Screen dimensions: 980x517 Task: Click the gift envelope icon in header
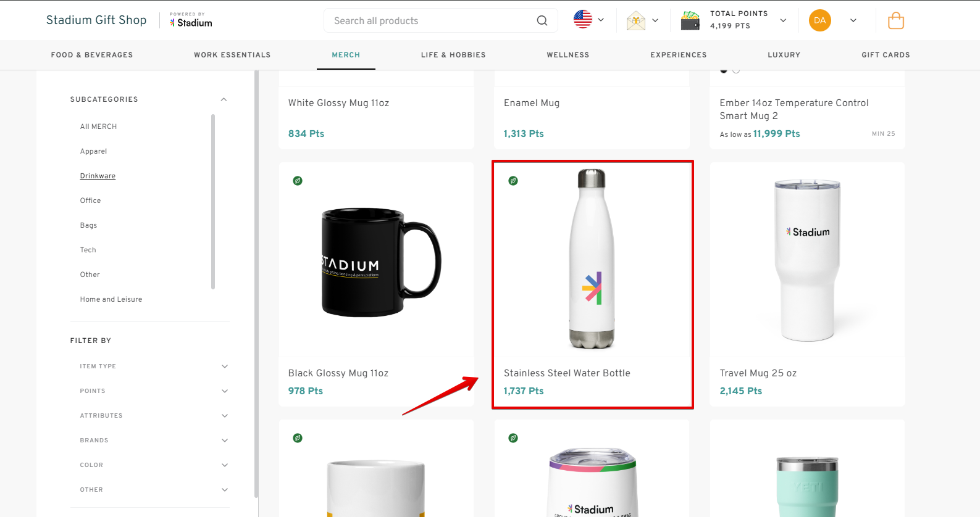(x=635, y=21)
